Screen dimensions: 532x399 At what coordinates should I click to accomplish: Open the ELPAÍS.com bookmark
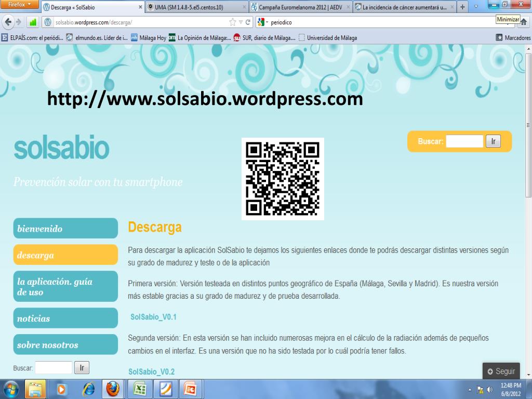click(33, 37)
